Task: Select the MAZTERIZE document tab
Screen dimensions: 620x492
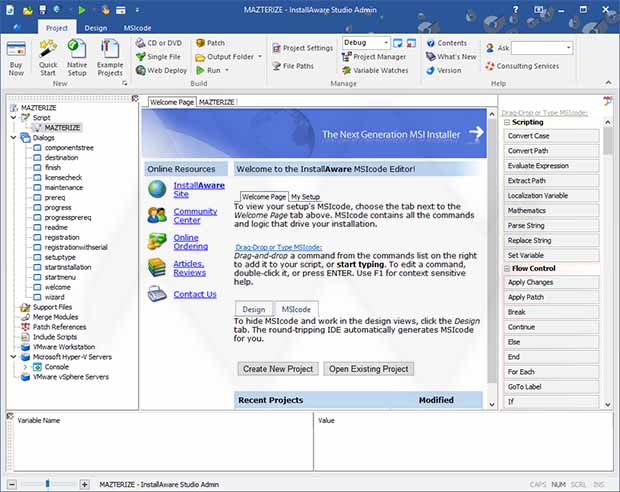Action: 217,102
